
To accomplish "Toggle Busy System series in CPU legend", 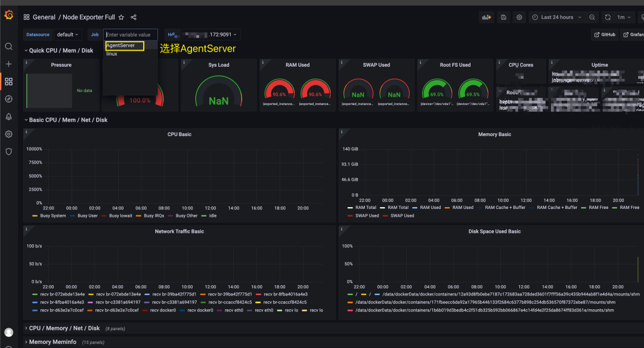I will [x=53, y=215].
